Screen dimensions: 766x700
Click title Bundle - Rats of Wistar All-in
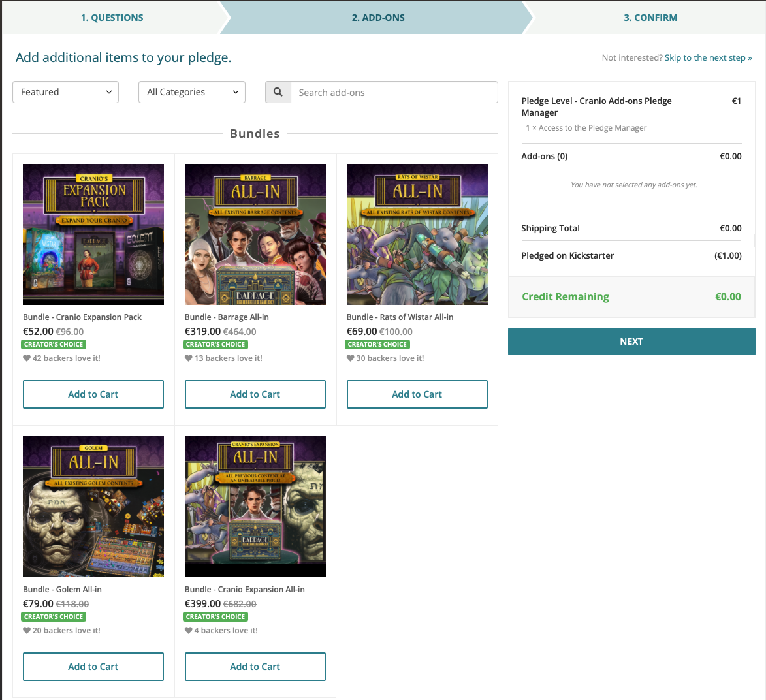[x=400, y=317]
